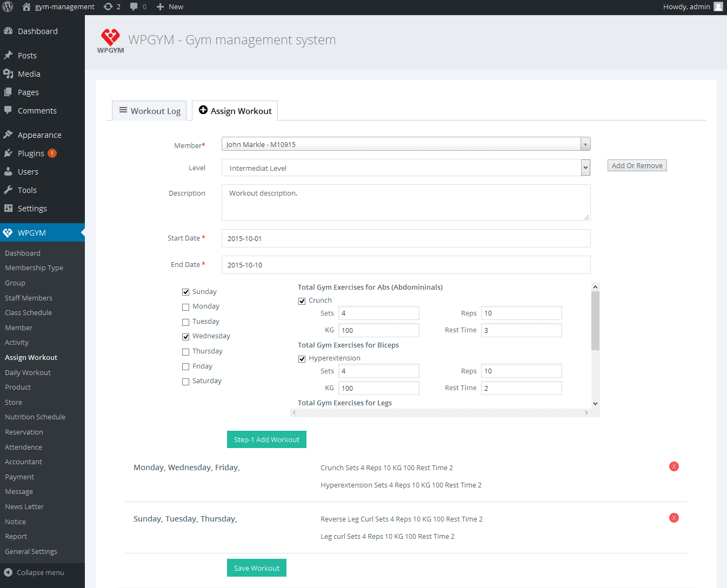
Task: Click the Tools wrench icon
Action: [x=8, y=190]
